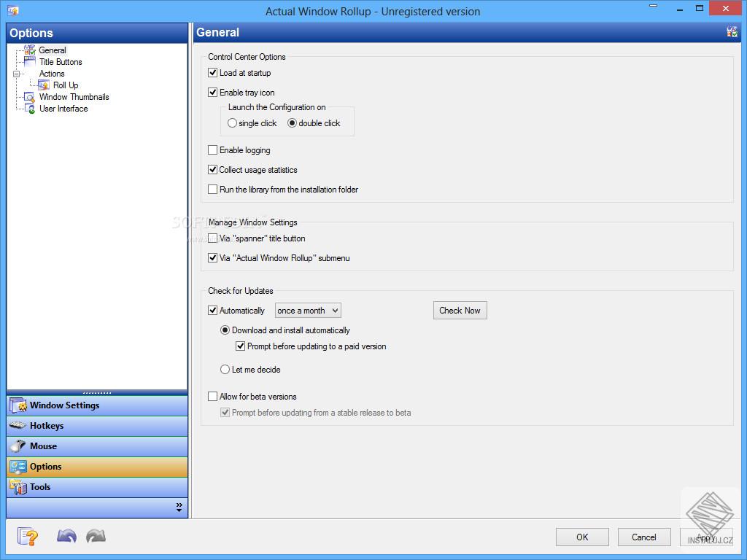
Task: Select User Interface in the tree
Action: pyautogui.click(x=63, y=109)
